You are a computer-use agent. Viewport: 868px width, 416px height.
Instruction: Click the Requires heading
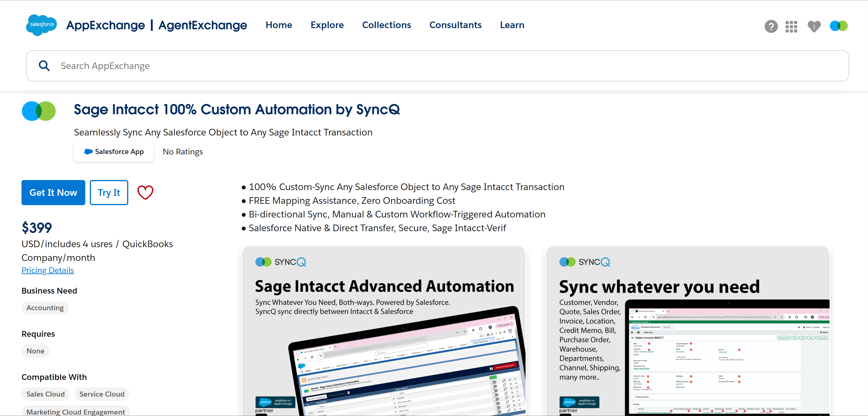(x=38, y=334)
